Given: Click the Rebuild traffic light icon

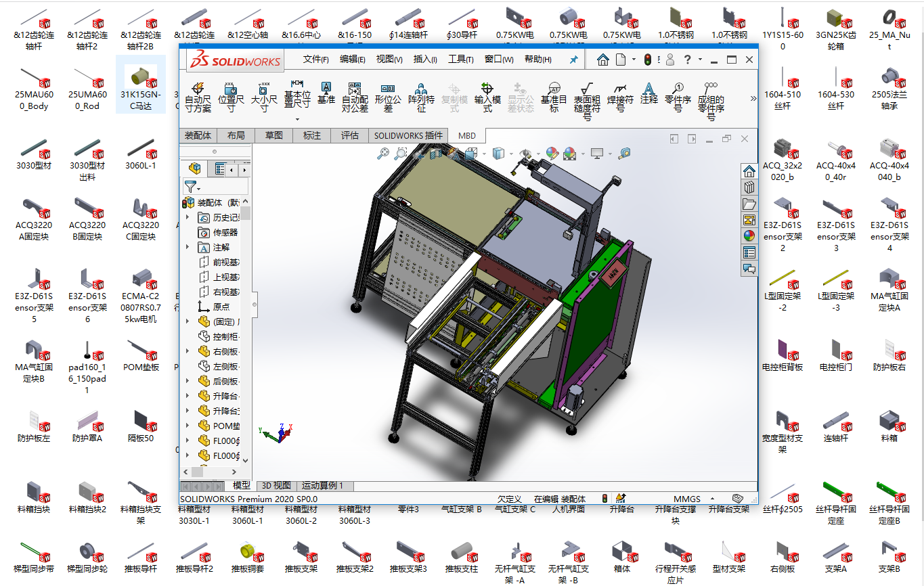Looking at the screenshot, I should (x=647, y=60).
